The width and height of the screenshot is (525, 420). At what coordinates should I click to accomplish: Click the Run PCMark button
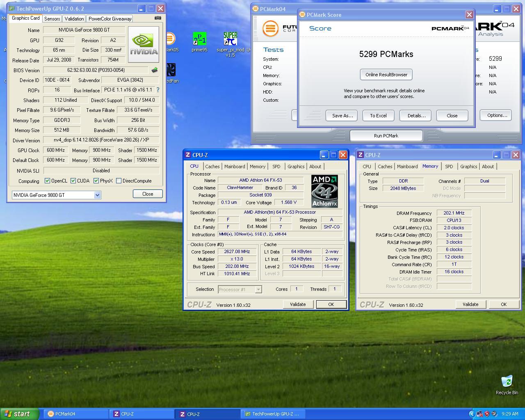coord(386,136)
